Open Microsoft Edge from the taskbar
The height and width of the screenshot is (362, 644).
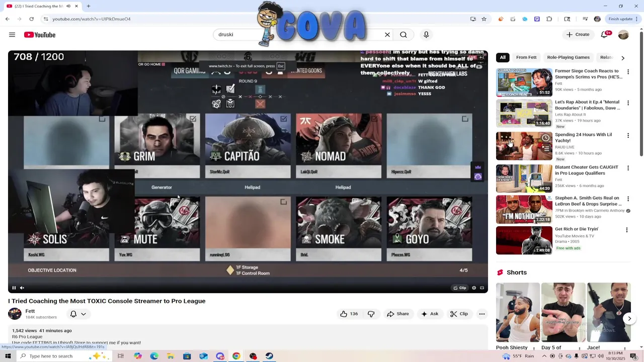(x=154, y=356)
